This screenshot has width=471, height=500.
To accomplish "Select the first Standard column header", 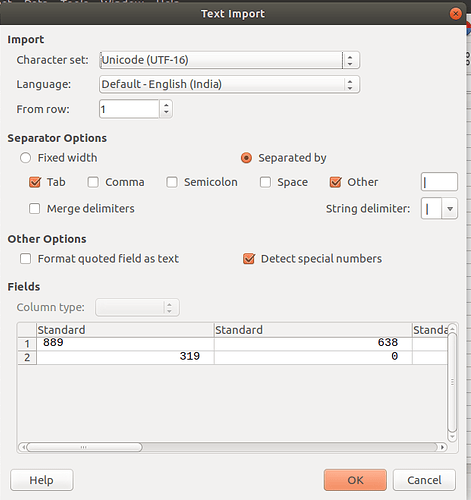I will (125, 330).
